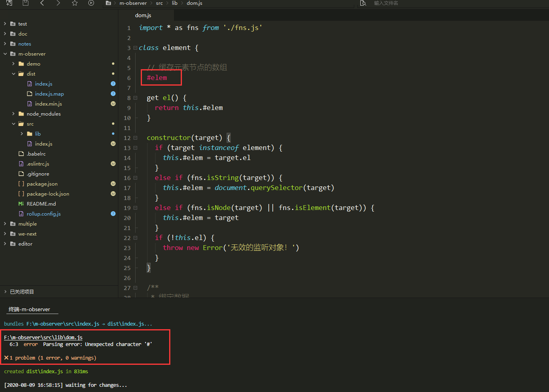Open index.js.map file
Image resolution: width=549 pixels, height=392 pixels.
click(x=49, y=94)
